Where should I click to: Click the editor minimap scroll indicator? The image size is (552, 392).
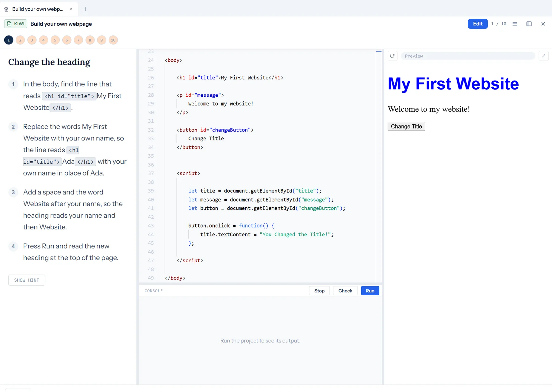click(x=379, y=52)
